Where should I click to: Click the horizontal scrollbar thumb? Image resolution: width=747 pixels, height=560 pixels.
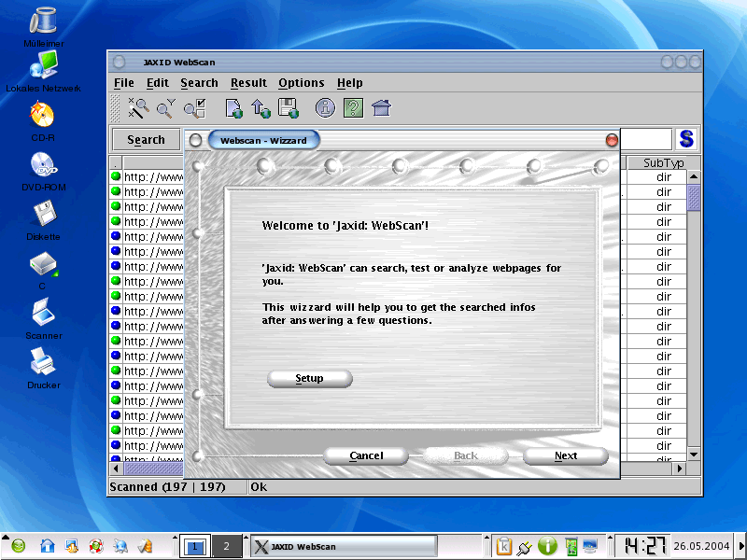pos(153,469)
